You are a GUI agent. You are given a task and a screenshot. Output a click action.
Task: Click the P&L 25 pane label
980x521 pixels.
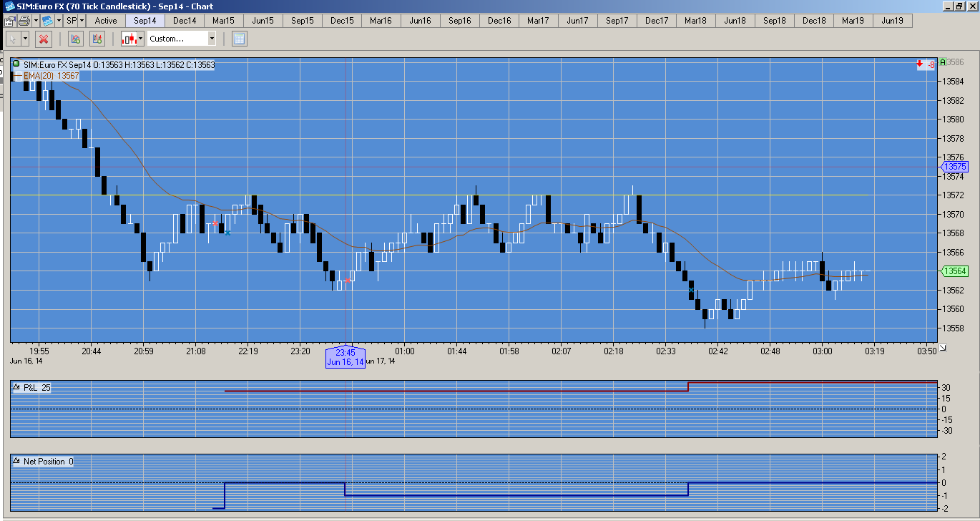[x=36, y=387]
